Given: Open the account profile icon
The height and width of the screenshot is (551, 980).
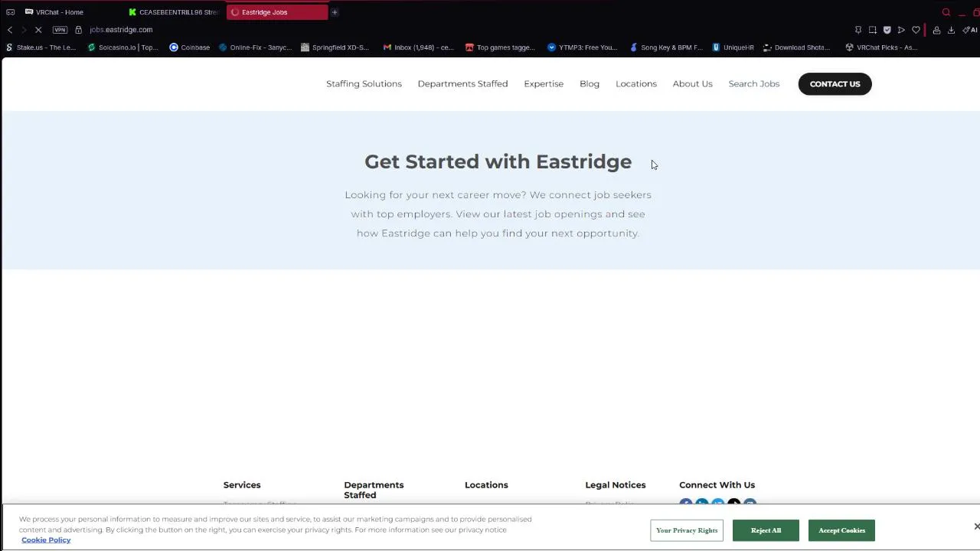Looking at the screenshot, I should point(936,30).
